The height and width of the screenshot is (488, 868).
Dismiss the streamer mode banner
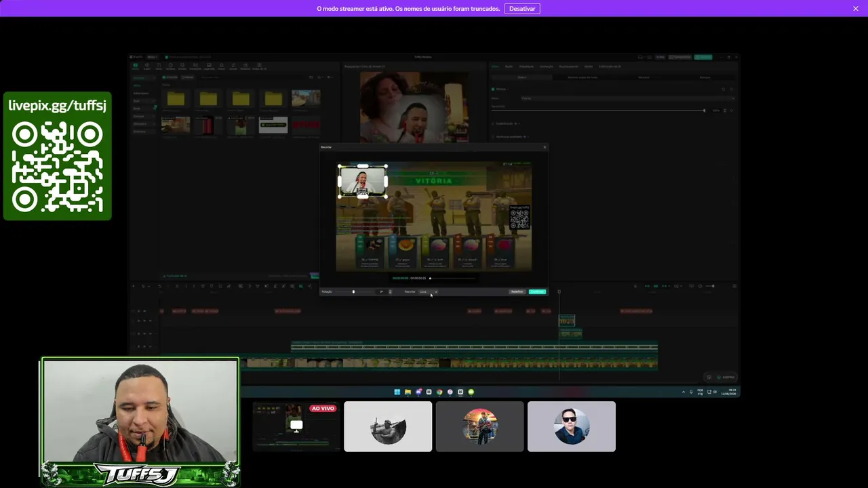[x=856, y=9]
